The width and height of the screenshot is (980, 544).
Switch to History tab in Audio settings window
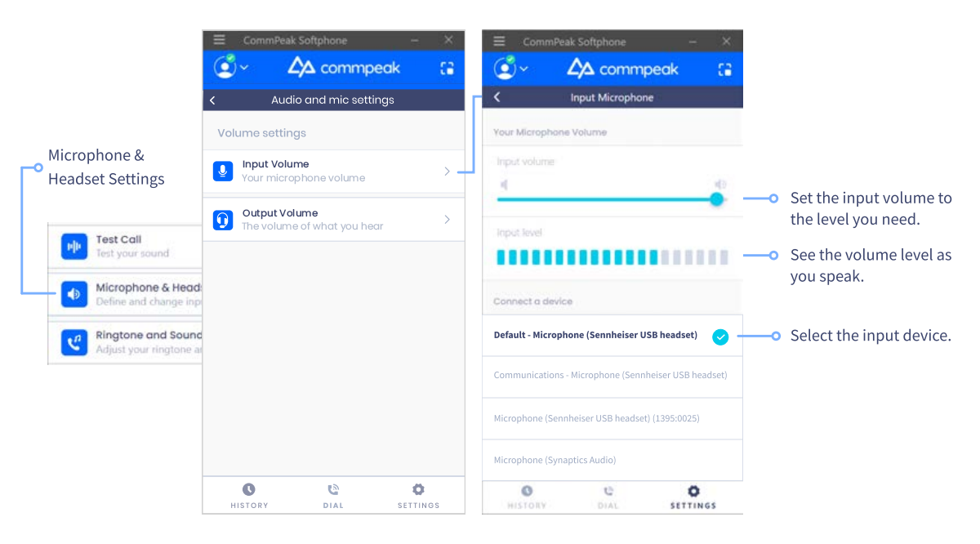tap(249, 496)
